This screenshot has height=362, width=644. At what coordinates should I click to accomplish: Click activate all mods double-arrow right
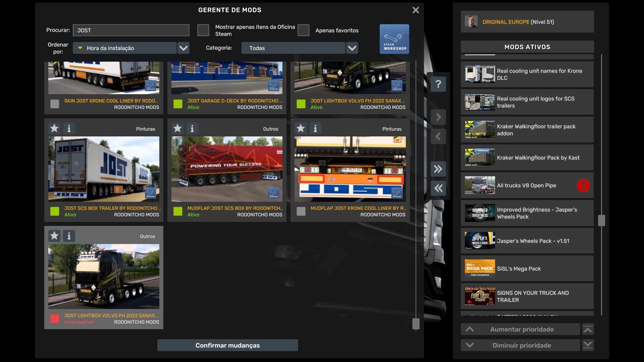point(438,169)
